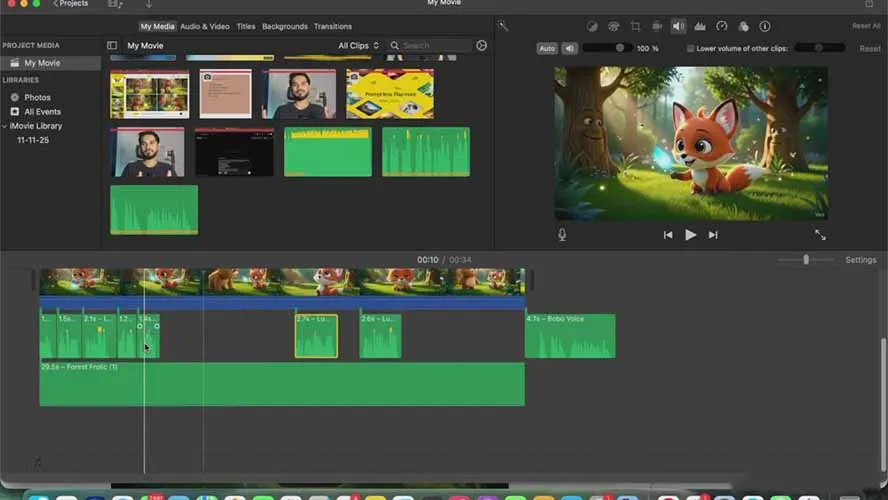Switch to the Audio & Video tab
This screenshot has width=888, height=500.
tap(204, 26)
